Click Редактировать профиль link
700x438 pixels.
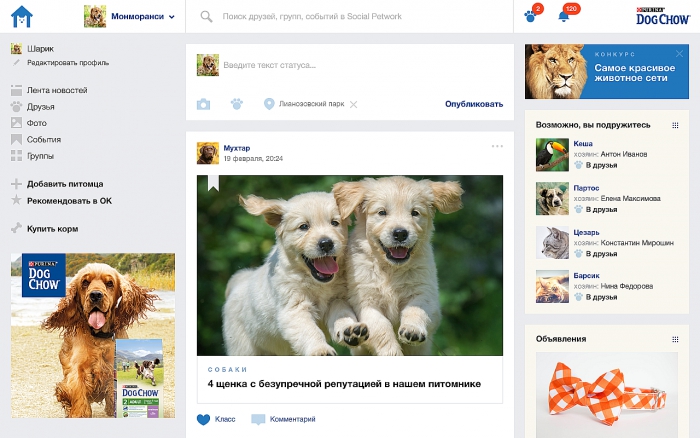[x=68, y=63]
